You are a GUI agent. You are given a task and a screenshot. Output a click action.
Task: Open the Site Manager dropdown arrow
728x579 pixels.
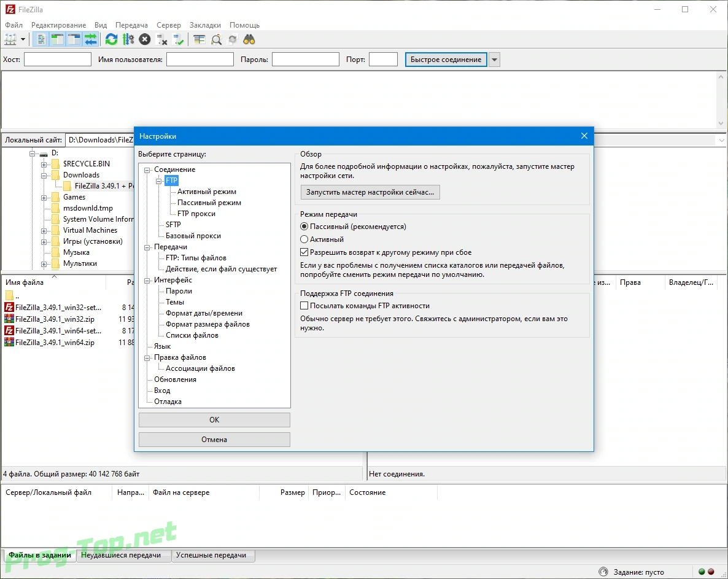tap(23, 40)
